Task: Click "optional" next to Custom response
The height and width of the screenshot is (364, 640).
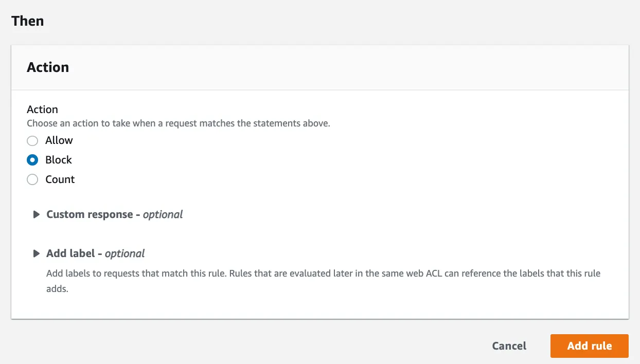Action: point(163,214)
